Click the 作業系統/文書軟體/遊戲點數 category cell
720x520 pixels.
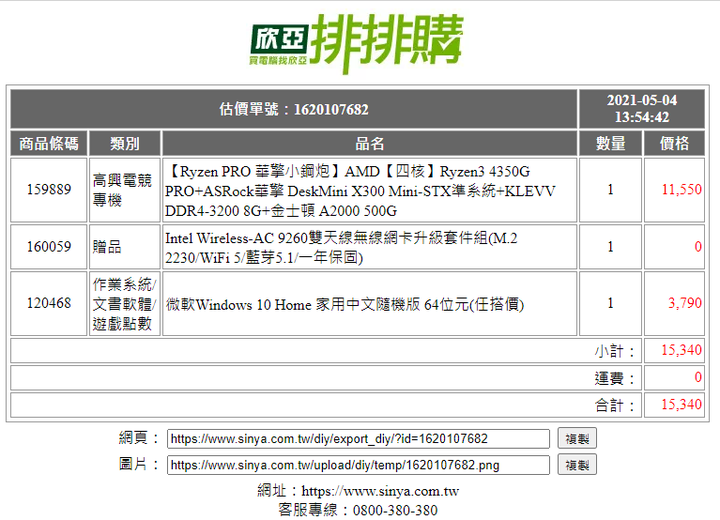124,304
